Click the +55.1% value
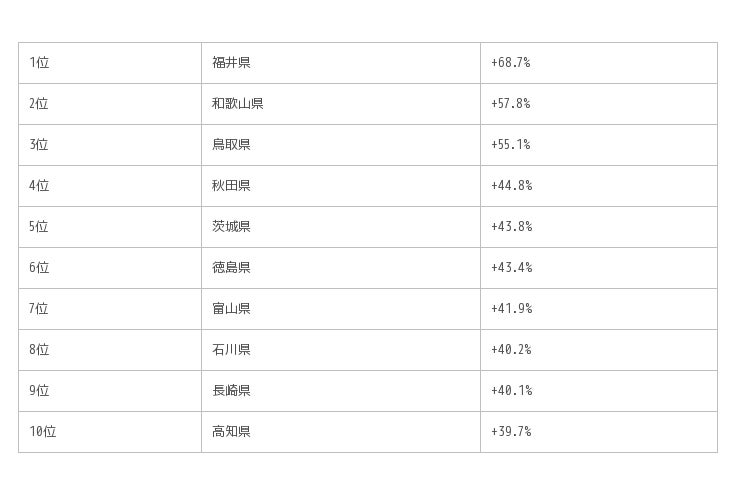The width and height of the screenshot is (740, 493). point(510,145)
